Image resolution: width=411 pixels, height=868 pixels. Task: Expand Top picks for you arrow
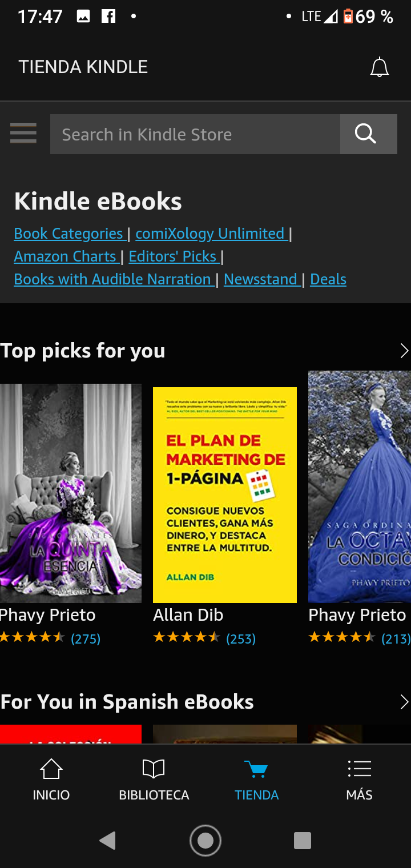pyautogui.click(x=404, y=351)
